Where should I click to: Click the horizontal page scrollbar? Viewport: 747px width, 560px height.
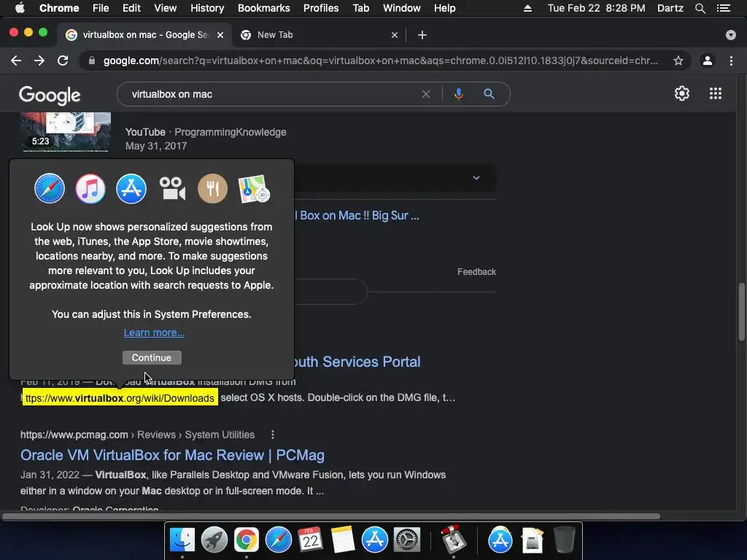point(331,516)
